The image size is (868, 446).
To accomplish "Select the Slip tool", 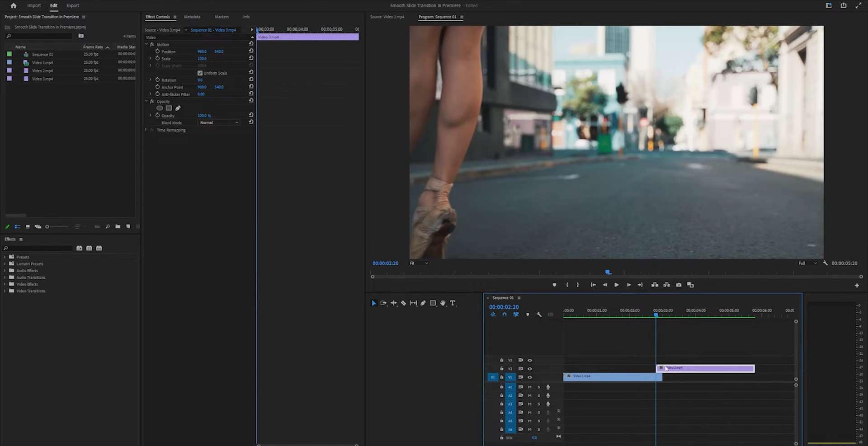I will point(413,303).
